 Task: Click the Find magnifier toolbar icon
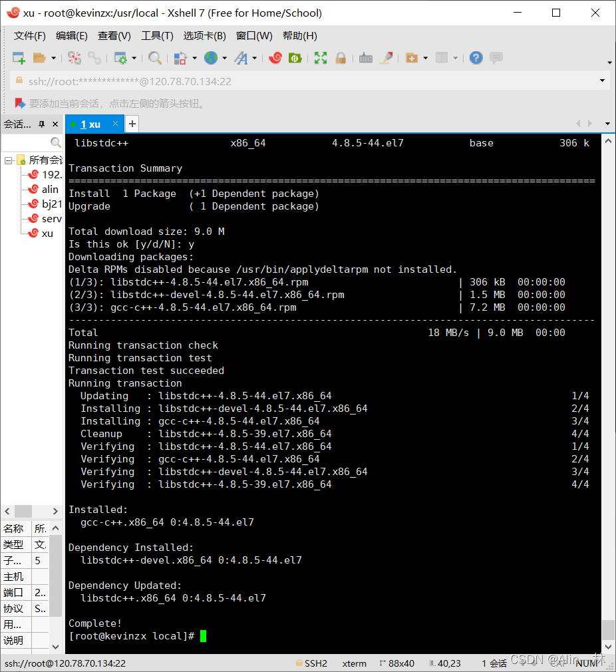click(x=154, y=58)
